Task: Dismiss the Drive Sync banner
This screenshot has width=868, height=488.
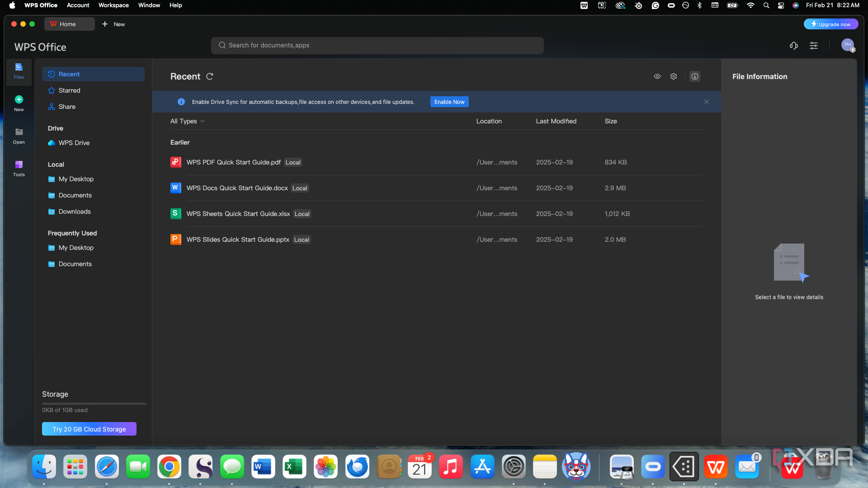Action: [707, 102]
